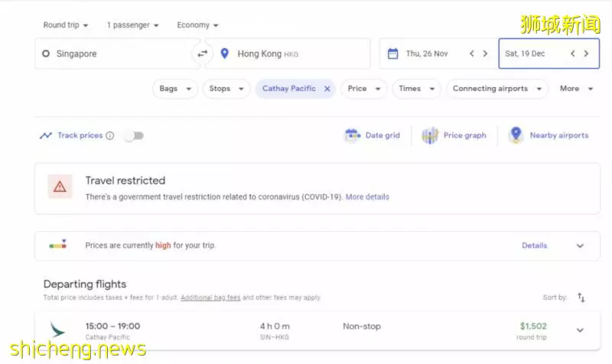Click the origin circle icon
Screen dimensions: 612x364
[46, 54]
